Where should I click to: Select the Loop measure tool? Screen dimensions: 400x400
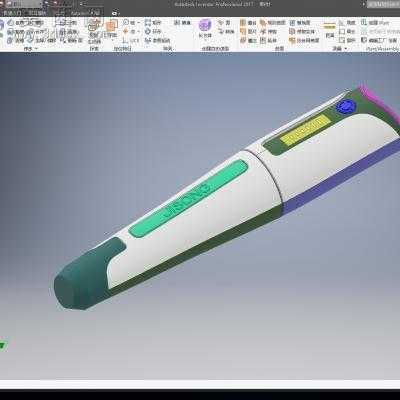coord(347,40)
